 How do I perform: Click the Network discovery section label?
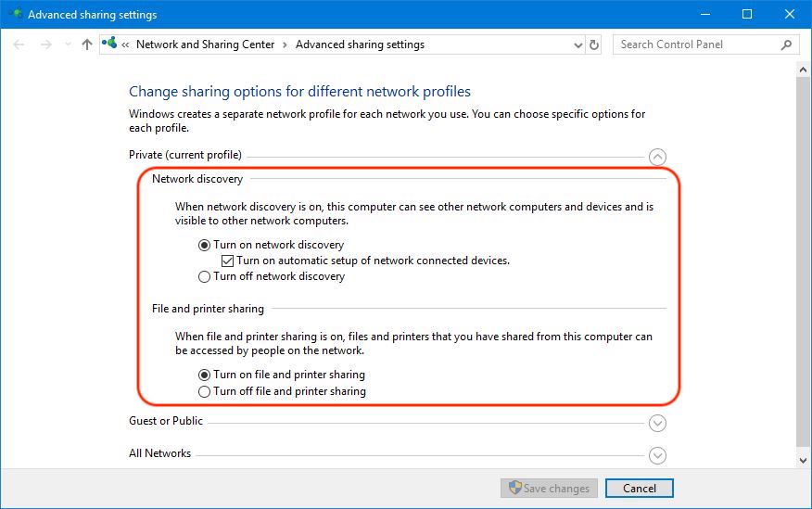[x=197, y=179]
